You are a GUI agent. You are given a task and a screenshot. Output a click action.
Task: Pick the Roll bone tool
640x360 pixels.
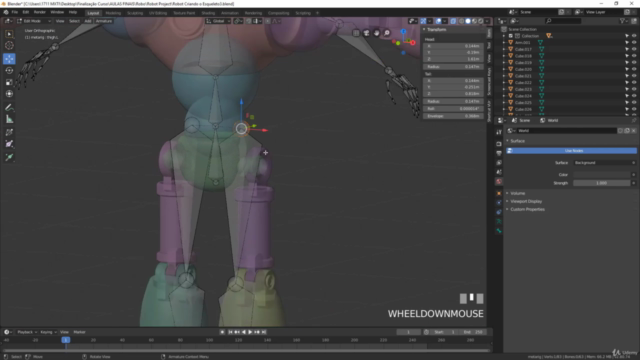(x=9, y=132)
